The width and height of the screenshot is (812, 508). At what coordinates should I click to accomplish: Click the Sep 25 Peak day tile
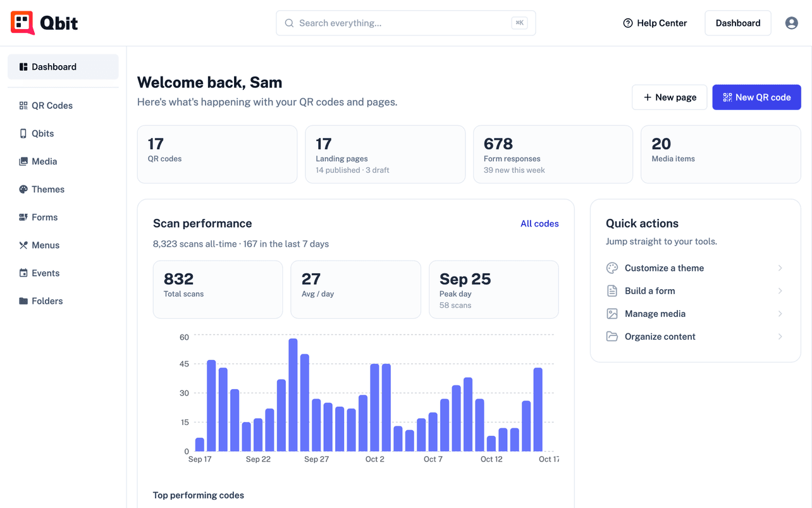494,290
